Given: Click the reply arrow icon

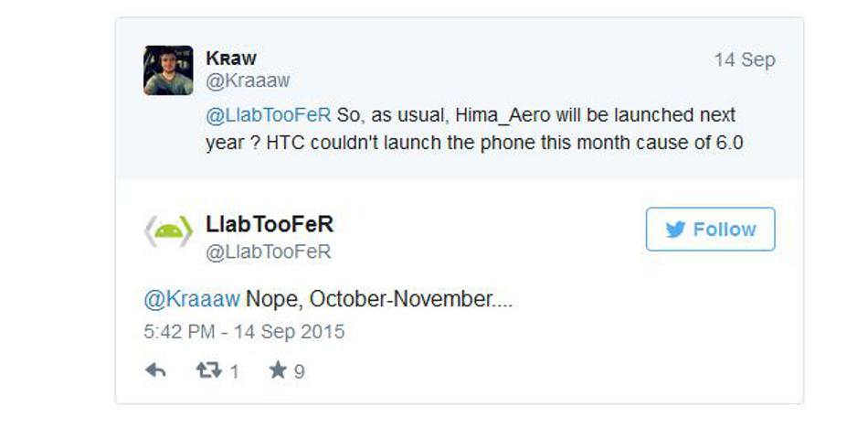Looking at the screenshot, I should click(155, 370).
